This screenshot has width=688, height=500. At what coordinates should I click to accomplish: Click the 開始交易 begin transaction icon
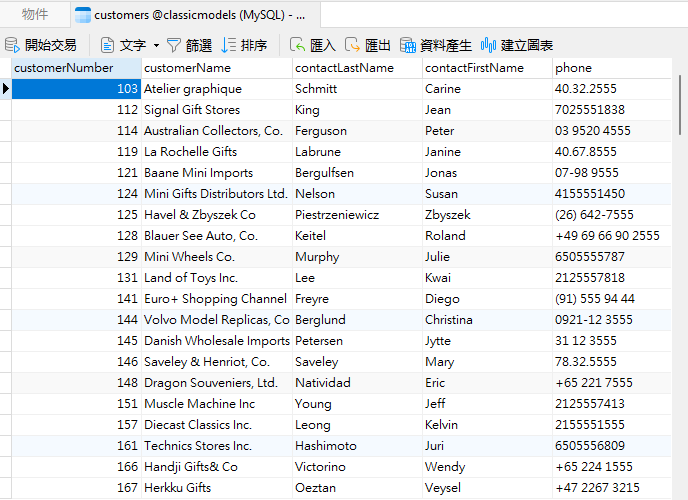(13, 45)
